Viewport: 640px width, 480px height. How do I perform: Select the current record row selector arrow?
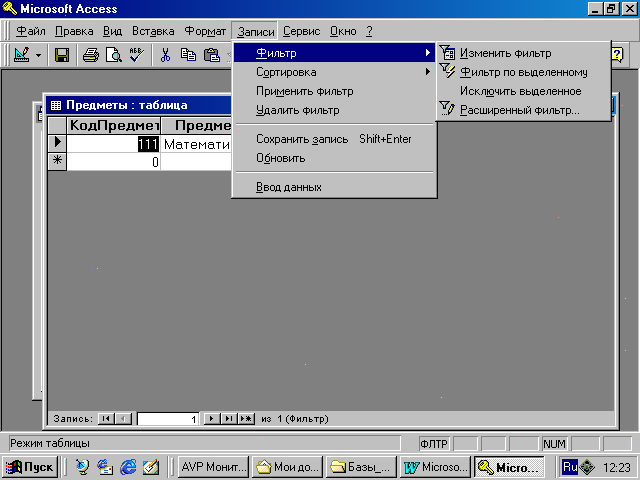tap(57, 144)
